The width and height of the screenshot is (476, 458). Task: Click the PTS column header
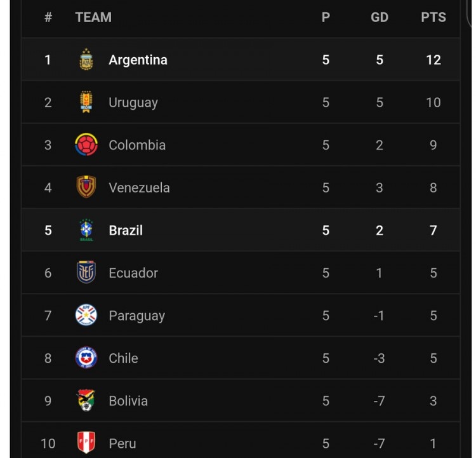coord(433,17)
